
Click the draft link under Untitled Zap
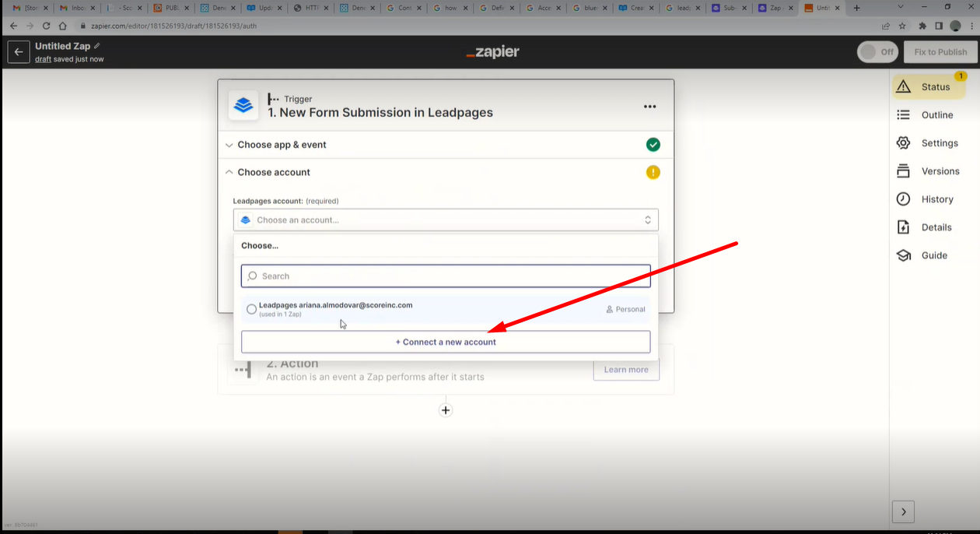(43, 59)
